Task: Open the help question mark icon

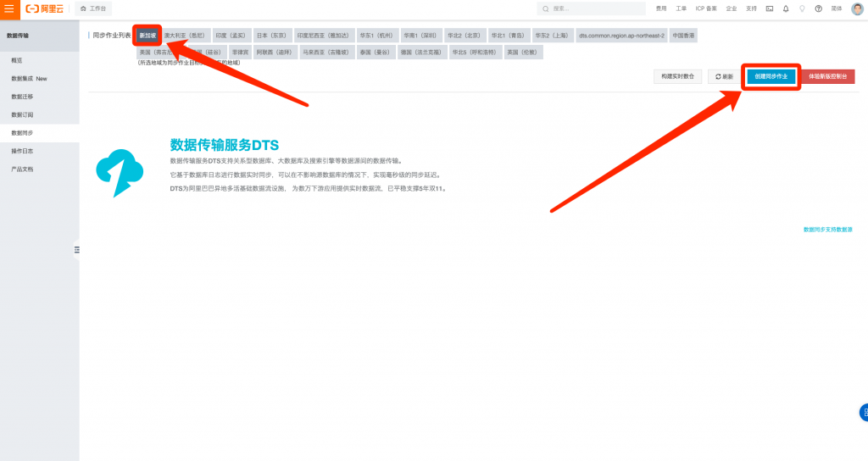Action: point(818,8)
